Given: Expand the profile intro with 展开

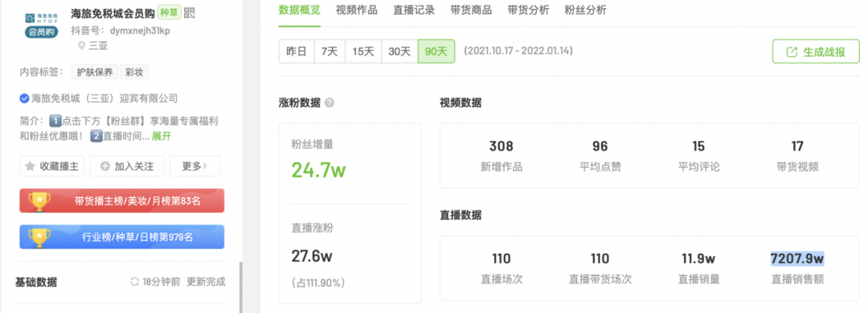Looking at the screenshot, I should pos(162,136).
